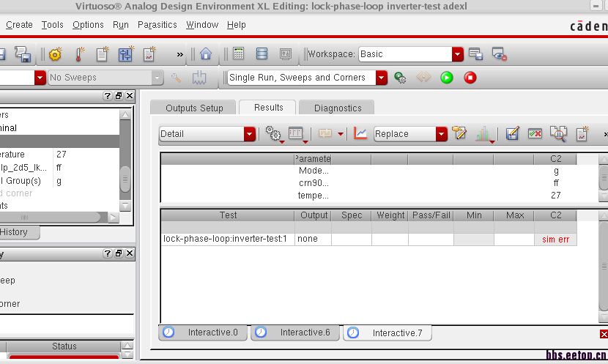Click the left panel horizontal scroll right arrow

click(x=113, y=218)
